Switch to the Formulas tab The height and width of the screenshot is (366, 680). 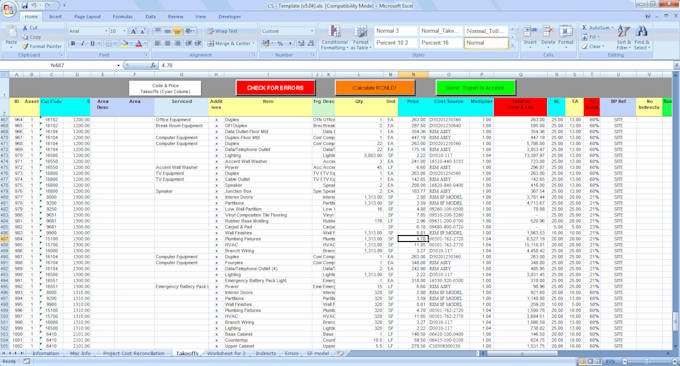pos(123,16)
